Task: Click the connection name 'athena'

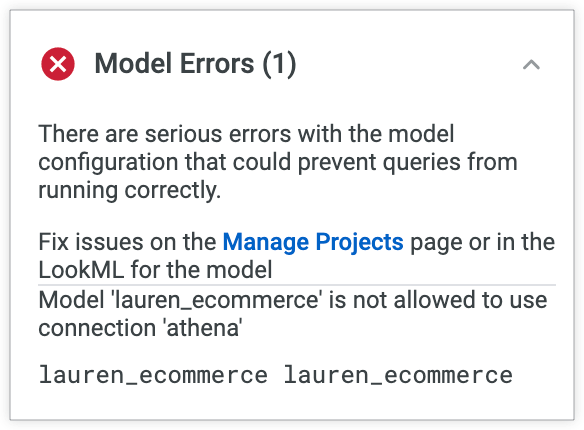Action: [201, 328]
